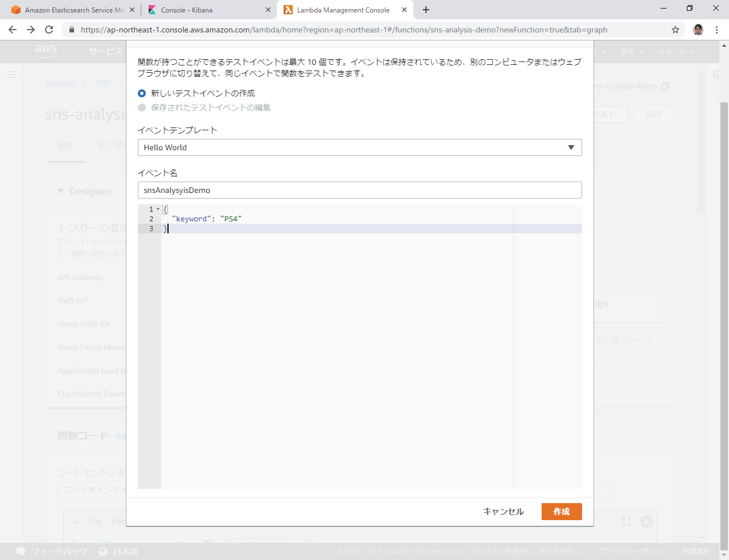The image size is (729, 560).
Task: Select 新しいテストイベントの作成 radio button
Action: point(142,93)
